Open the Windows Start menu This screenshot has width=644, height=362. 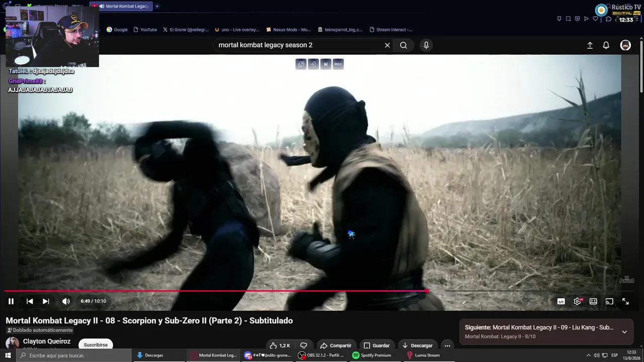[8, 355]
